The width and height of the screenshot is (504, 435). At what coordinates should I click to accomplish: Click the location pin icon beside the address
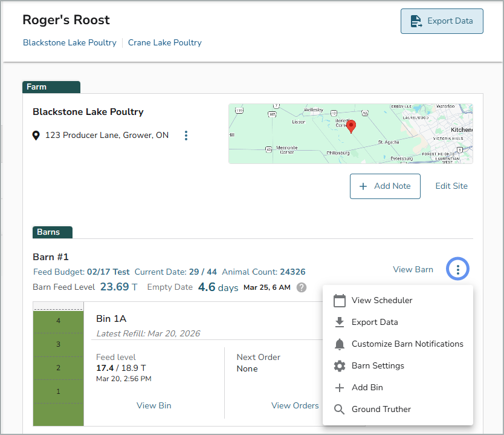pyautogui.click(x=36, y=136)
